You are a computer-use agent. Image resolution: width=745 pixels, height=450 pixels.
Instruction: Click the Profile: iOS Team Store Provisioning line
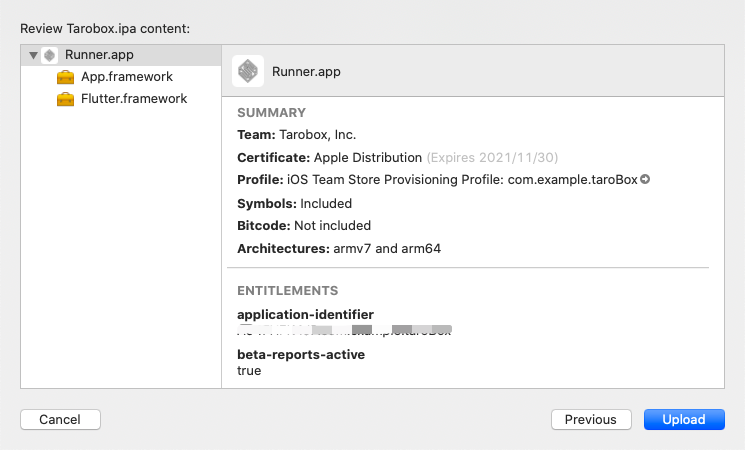(x=437, y=180)
